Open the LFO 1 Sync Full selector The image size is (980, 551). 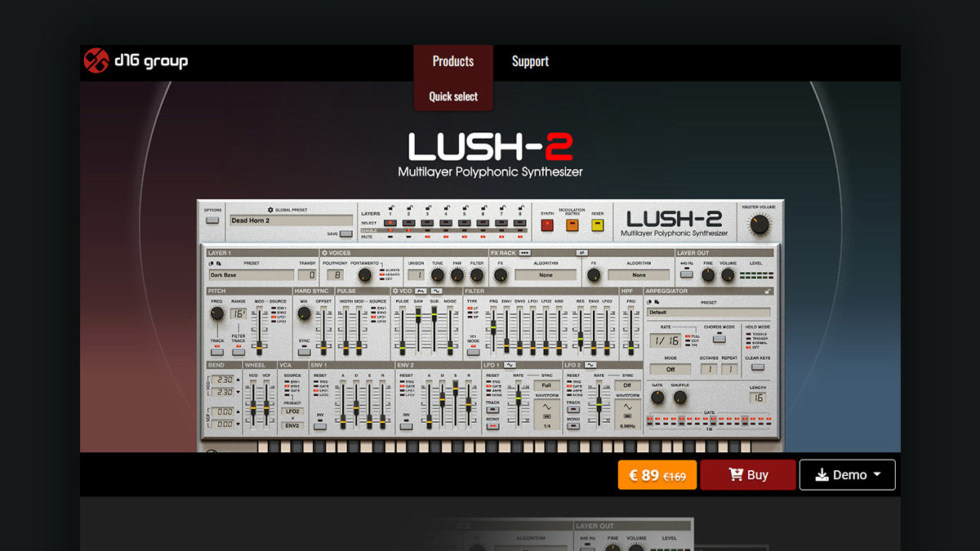[x=547, y=385]
